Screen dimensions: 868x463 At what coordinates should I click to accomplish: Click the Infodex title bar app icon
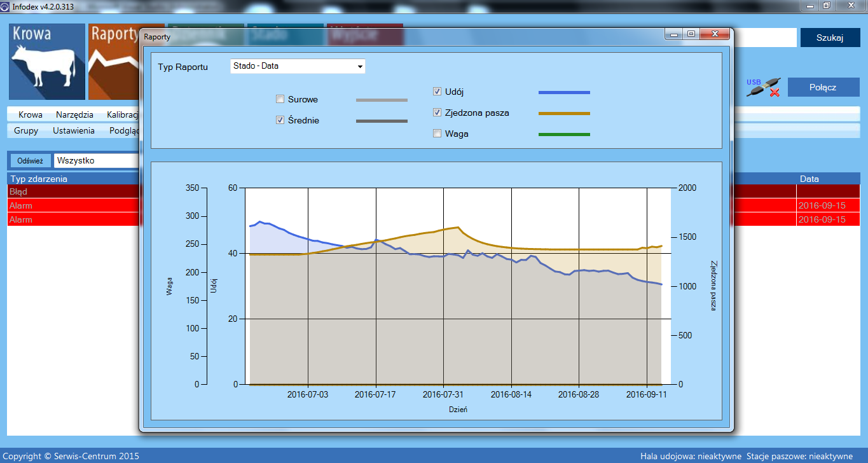click(6, 6)
